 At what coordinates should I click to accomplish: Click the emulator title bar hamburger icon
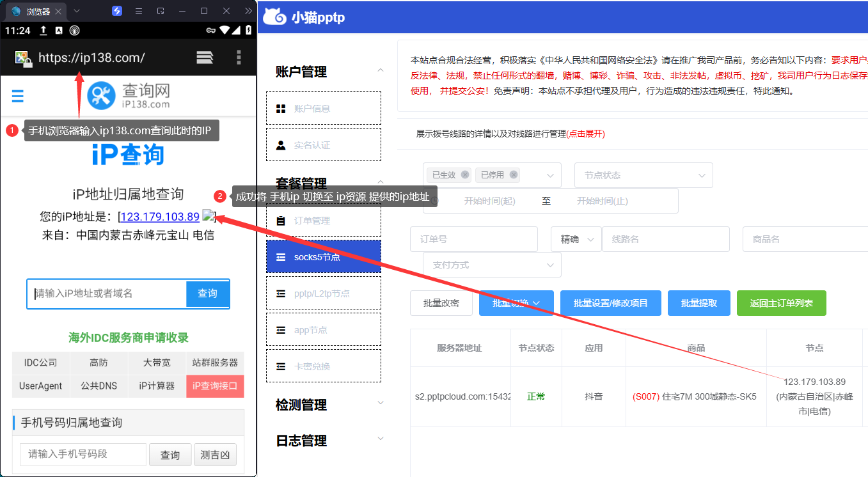(139, 11)
